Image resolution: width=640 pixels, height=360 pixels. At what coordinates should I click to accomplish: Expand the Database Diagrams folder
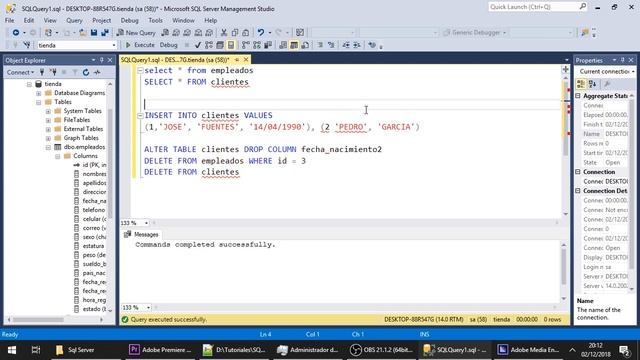click(x=39, y=93)
